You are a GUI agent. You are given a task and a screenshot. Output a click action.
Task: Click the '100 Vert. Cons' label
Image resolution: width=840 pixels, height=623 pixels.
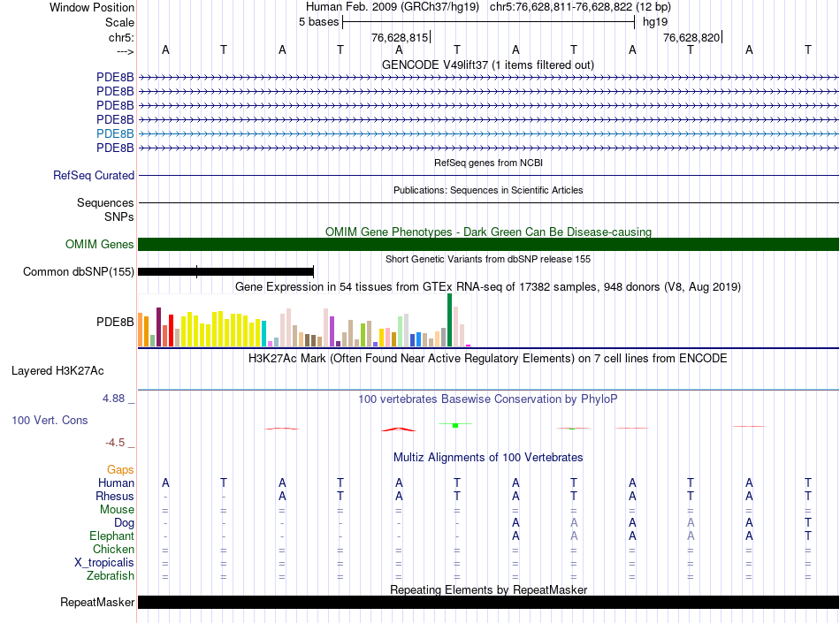(50, 420)
